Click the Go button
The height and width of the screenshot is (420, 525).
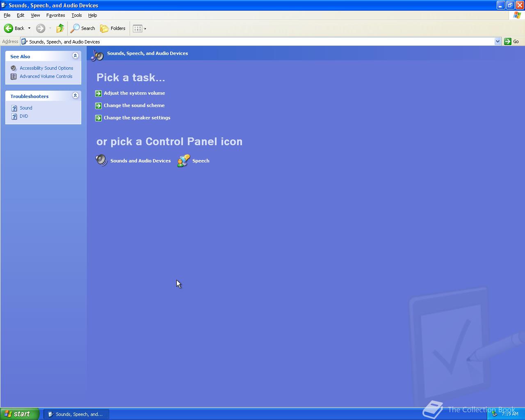tap(512, 41)
